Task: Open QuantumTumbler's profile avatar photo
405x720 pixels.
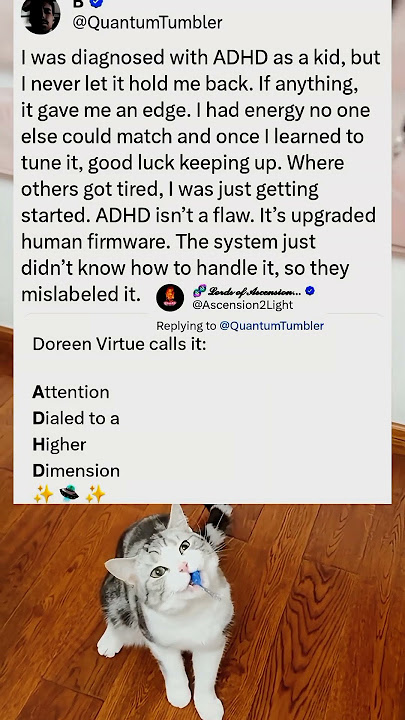Action: (x=40, y=16)
